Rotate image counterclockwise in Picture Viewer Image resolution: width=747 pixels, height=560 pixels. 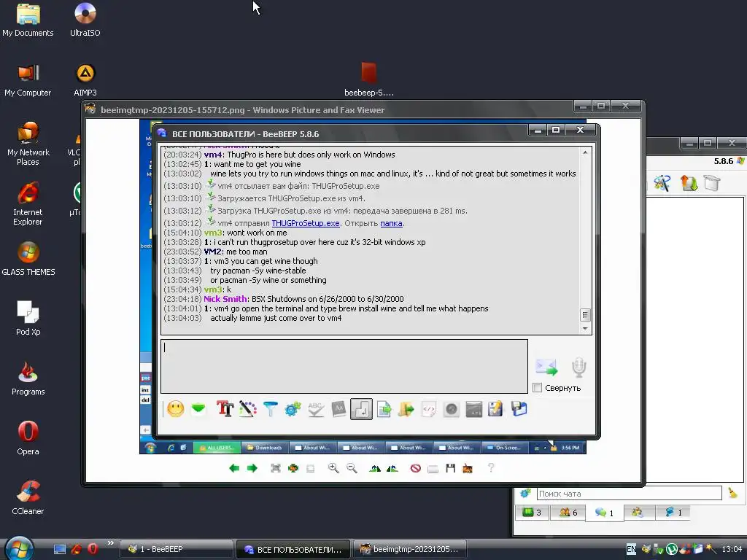pyautogui.click(x=392, y=468)
